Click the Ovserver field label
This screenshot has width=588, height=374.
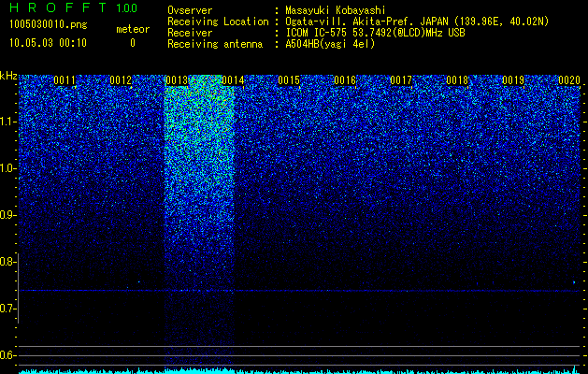190,10
